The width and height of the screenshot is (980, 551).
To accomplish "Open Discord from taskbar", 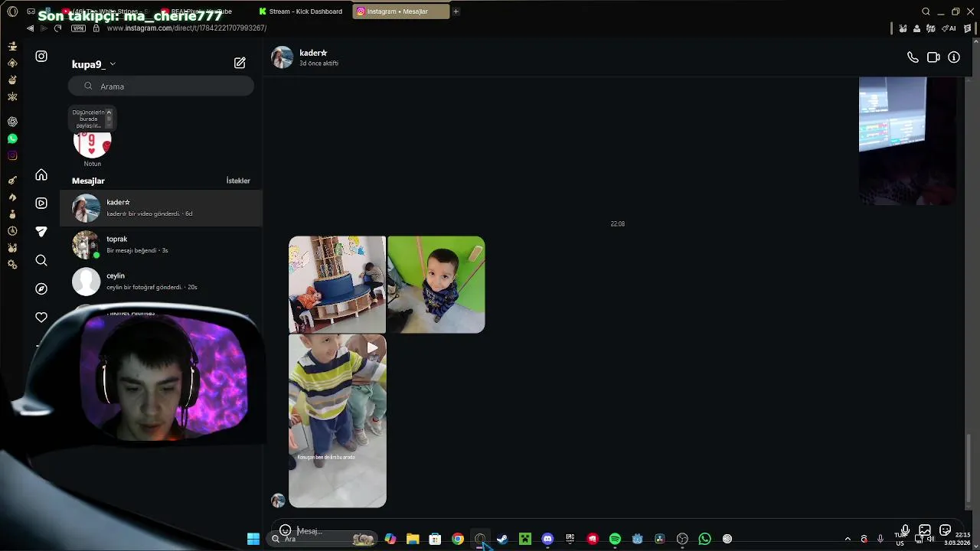I will [547, 539].
